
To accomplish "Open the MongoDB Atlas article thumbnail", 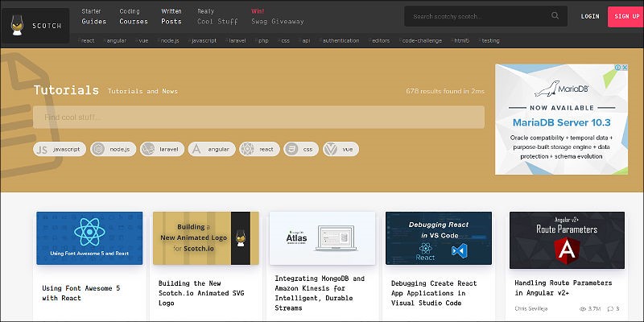I will point(323,238).
